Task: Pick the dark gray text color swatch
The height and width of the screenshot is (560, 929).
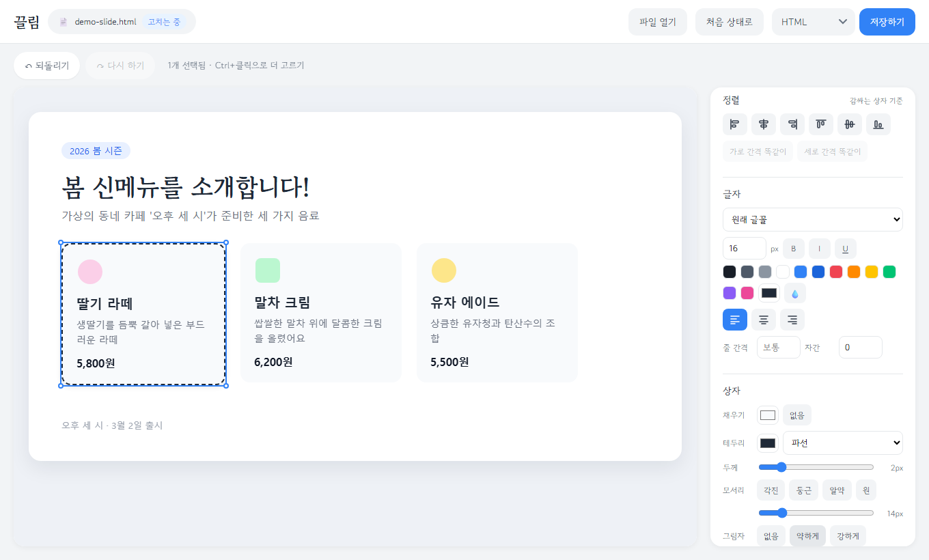Action: click(747, 272)
